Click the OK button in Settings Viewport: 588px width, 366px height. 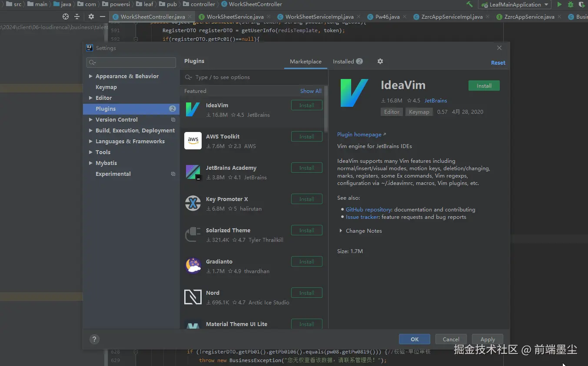coord(415,340)
